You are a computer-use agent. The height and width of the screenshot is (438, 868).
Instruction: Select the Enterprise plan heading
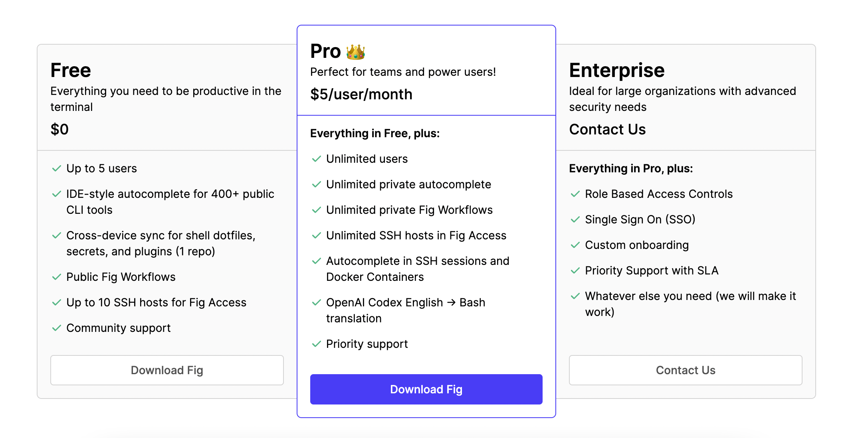[x=617, y=71]
